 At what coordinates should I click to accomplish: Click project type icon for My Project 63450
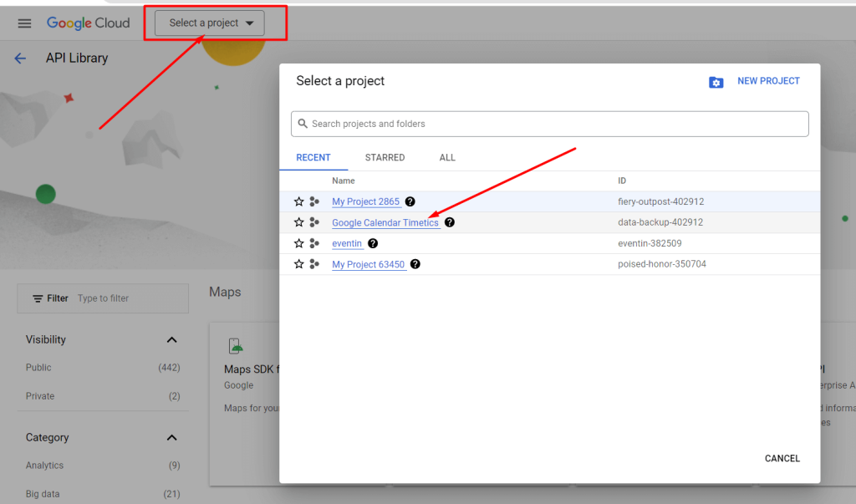coord(314,264)
